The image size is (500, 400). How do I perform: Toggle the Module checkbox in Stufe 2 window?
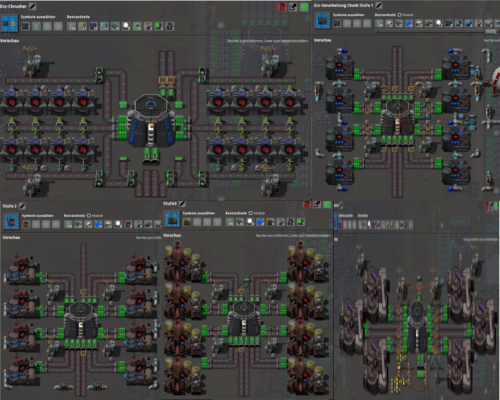pos(89,216)
